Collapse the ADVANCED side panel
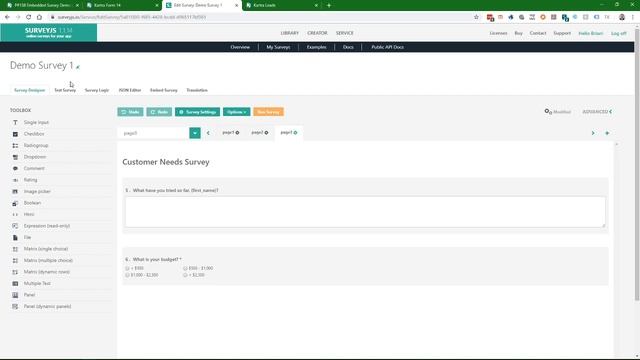Screen dimensions: 640x360 pyautogui.click(x=597, y=111)
